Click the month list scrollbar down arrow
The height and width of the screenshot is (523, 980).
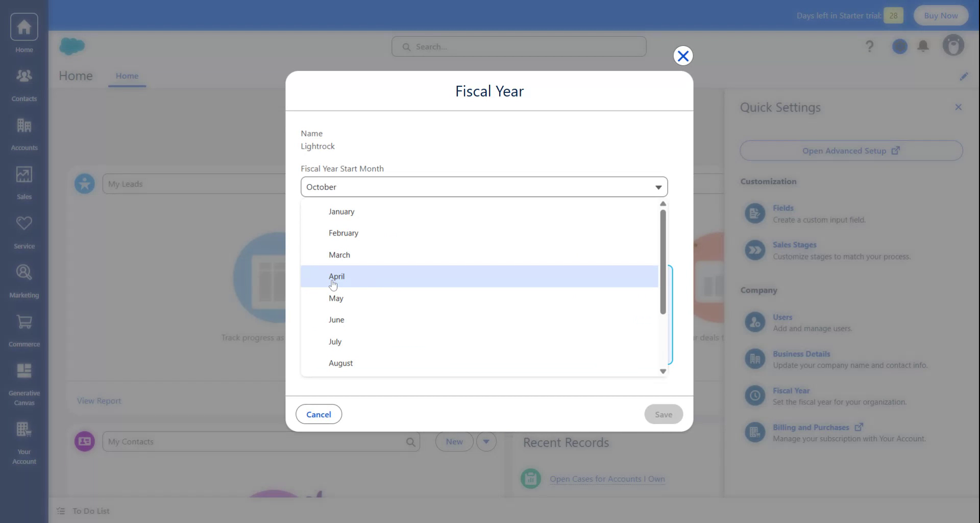click(663, 372)
